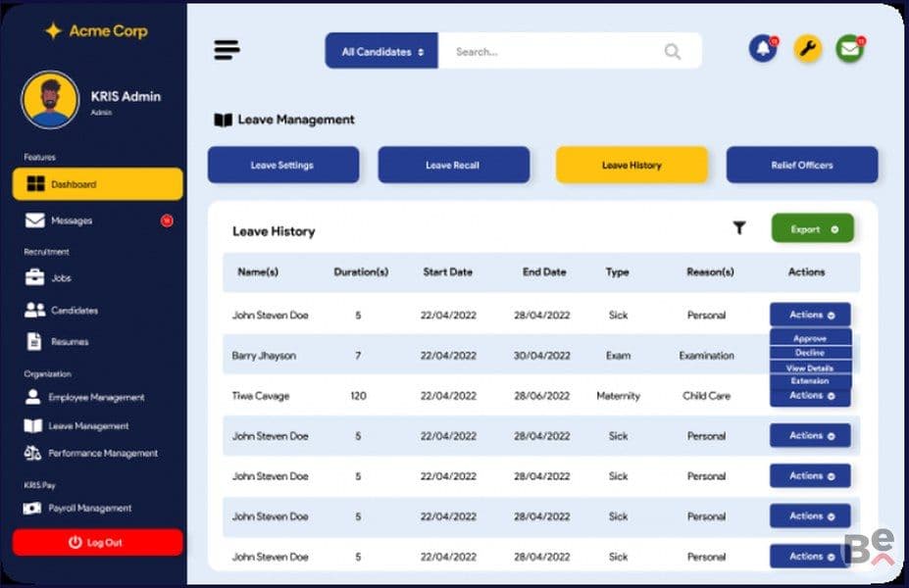Viewport: 909px width, 588px height.
Task: Click the yellow wrench settings icon
Action: [807, 49]
